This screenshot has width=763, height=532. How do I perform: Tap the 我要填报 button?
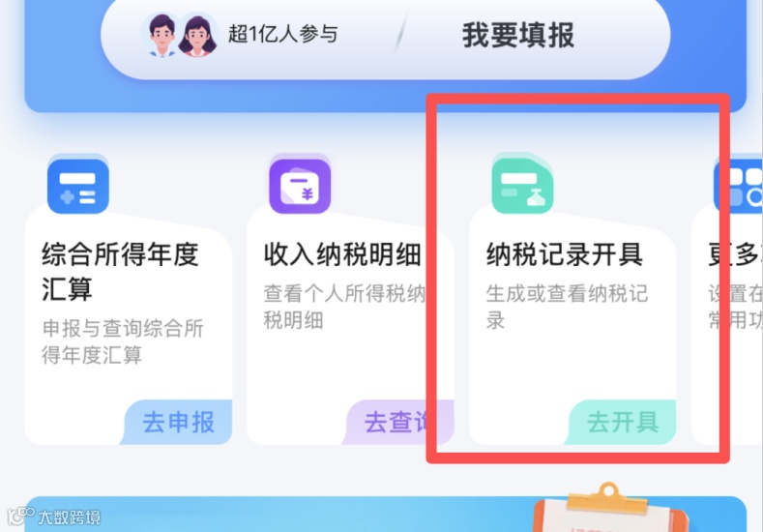(518, 35)
